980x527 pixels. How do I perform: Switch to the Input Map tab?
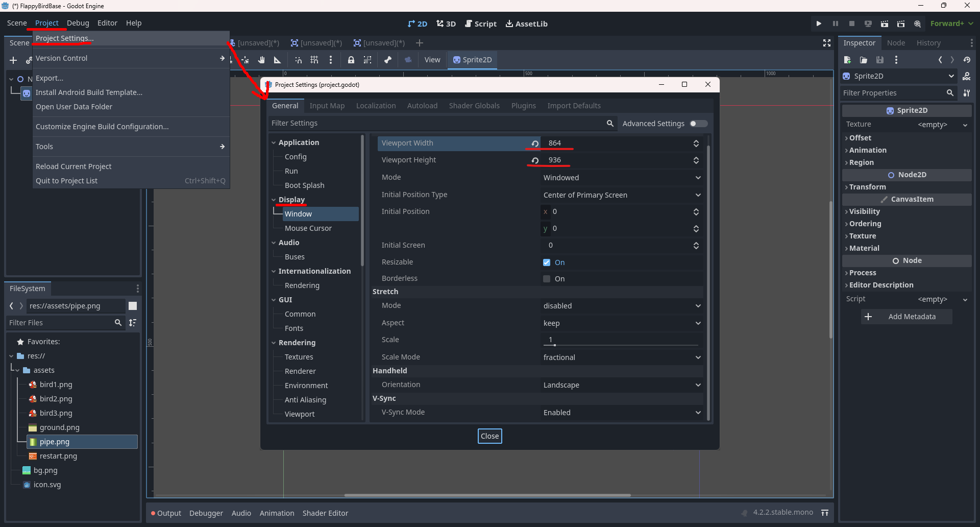(x=327, y=106)
